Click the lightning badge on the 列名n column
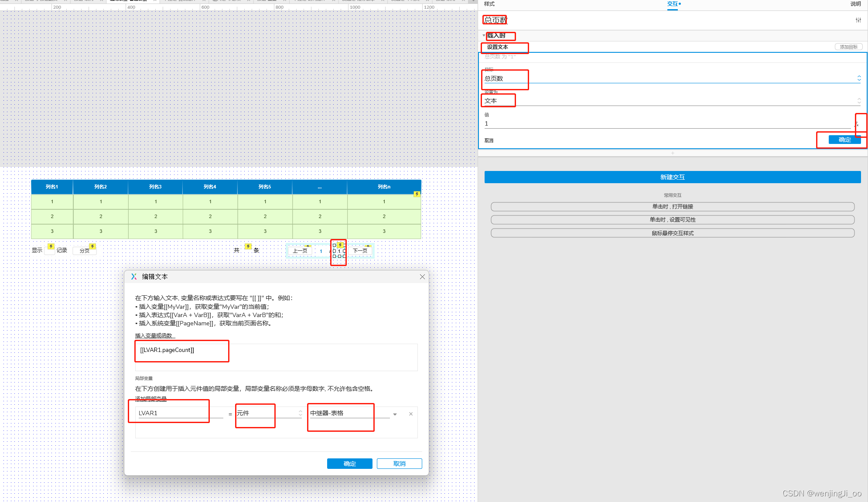868x502 pixels. coord(417,194)
